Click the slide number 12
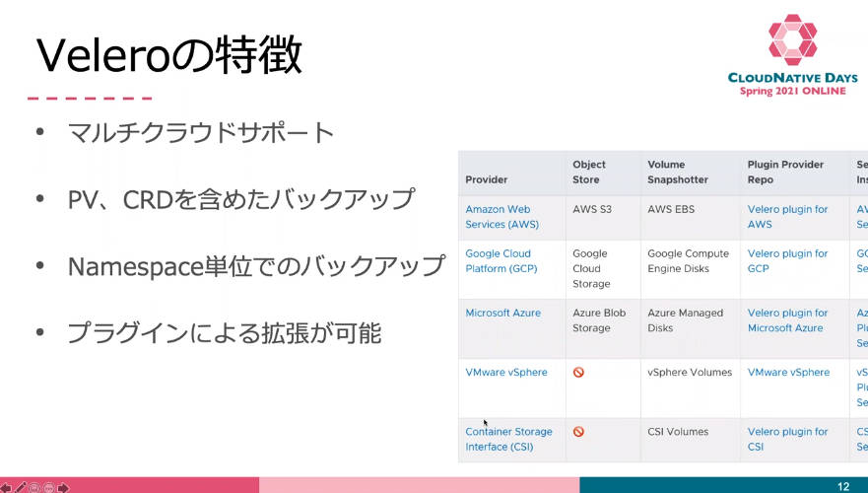The width and height of the screenshot is (868, 493). tap(843, 486)
